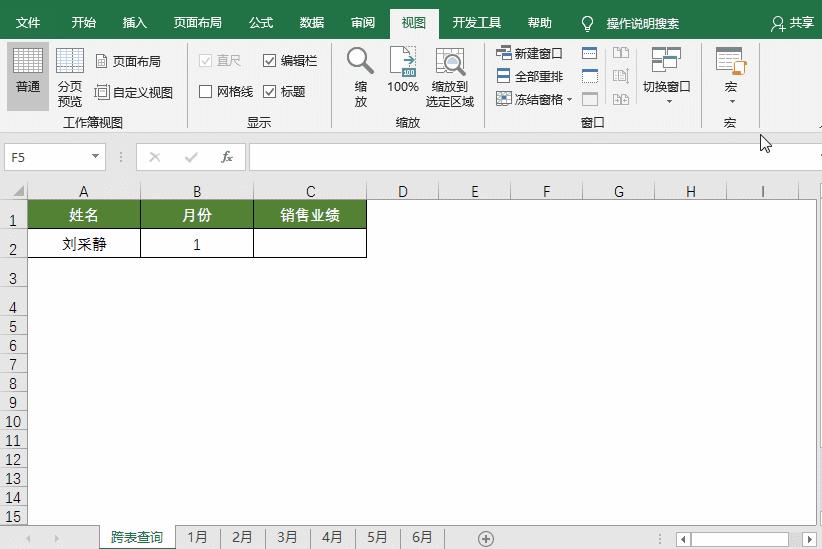
Task: Click the 操作说明搜索 lightbulb icon
Action: tap(587, 24)
